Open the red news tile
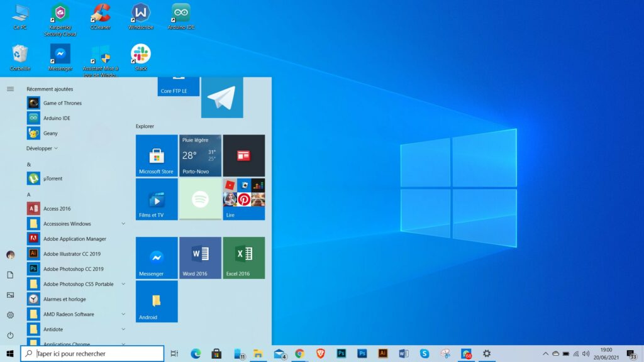Screen dimensions: 644x362 (244, 156)
